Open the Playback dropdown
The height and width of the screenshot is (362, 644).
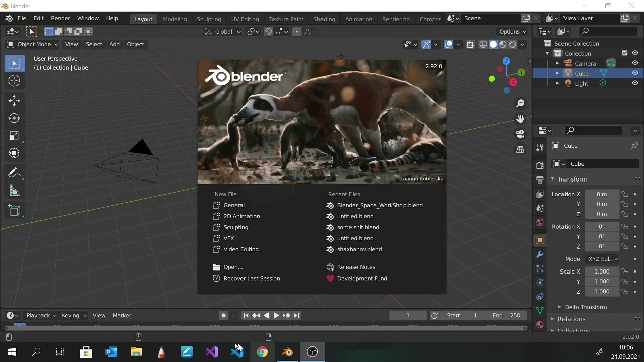click(41, 315)
